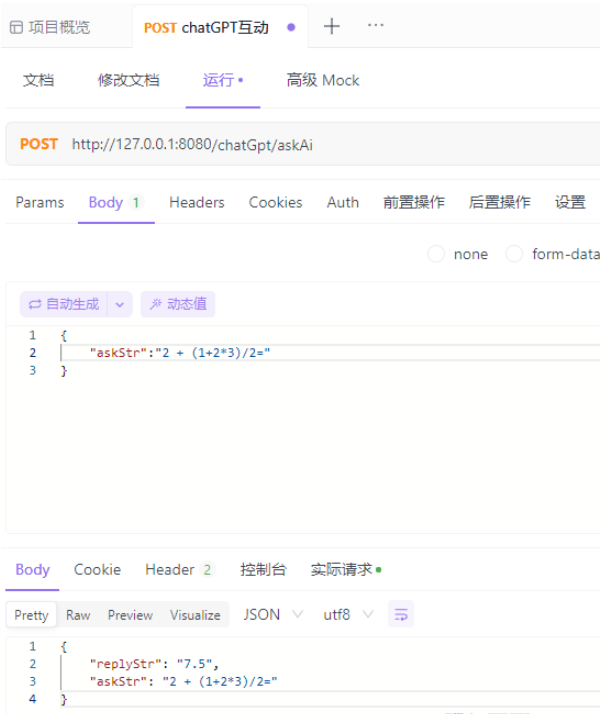The image size is (605, 714).
Task: Click the 动态值 button
Action: click(178, 304)
